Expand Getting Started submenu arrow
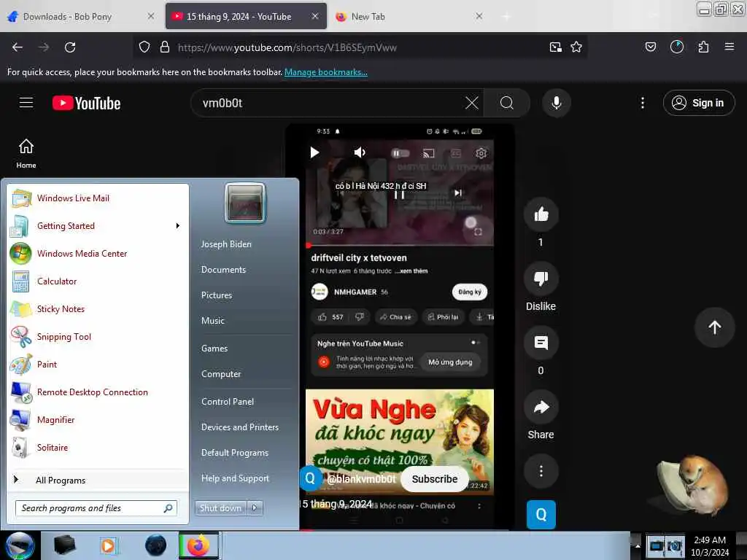The width and height of the screenshot is (747, 560). point(178,226)
